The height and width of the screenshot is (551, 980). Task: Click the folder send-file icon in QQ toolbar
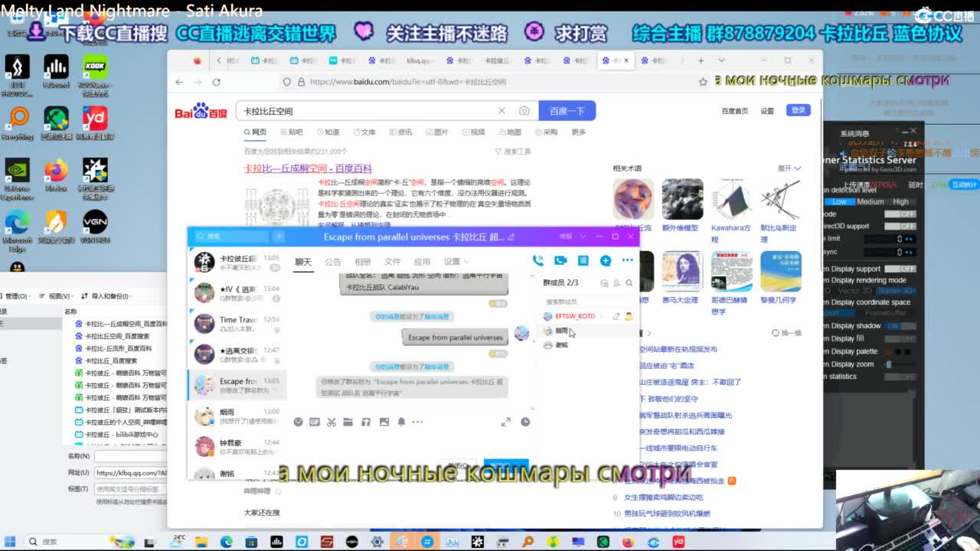click(348, 422)
